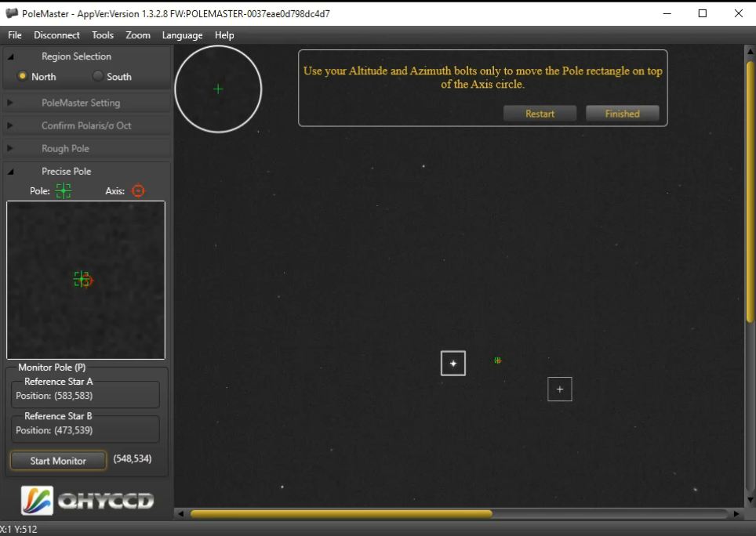
Task: Click the green cross inside the magnifier circle
Action: pos(218,89)
